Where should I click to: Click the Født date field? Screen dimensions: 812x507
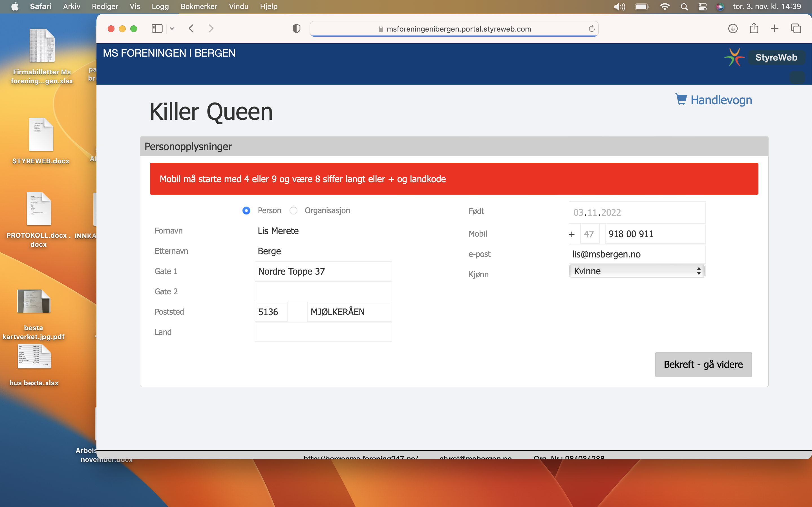(637, 212)
